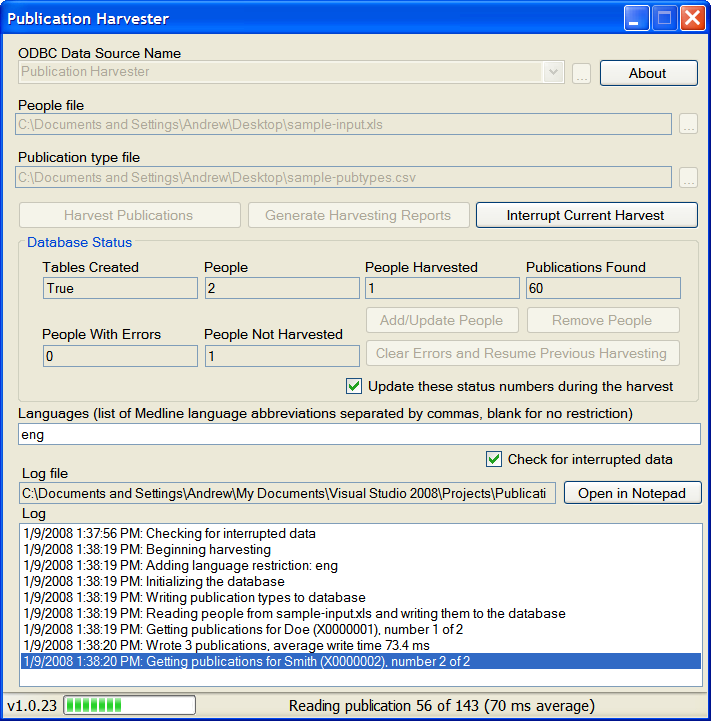Click the harvest progress bar

(130, 705)
